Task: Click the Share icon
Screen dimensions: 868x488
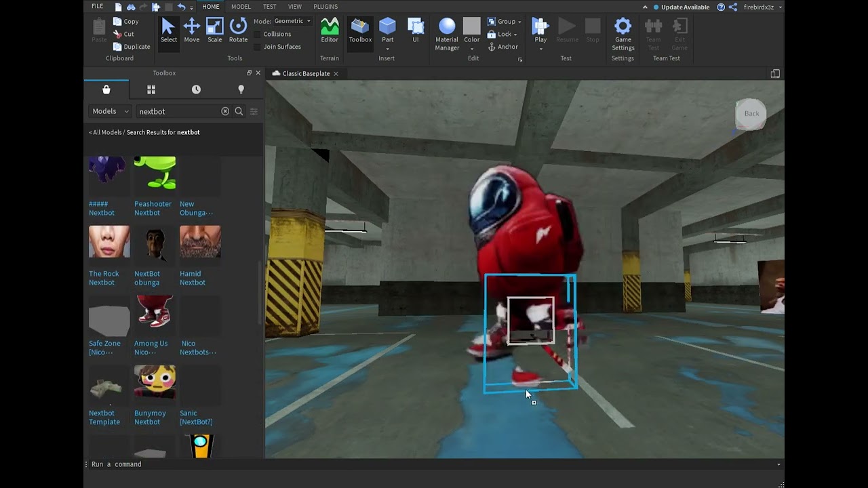Action: click(733, 7)
